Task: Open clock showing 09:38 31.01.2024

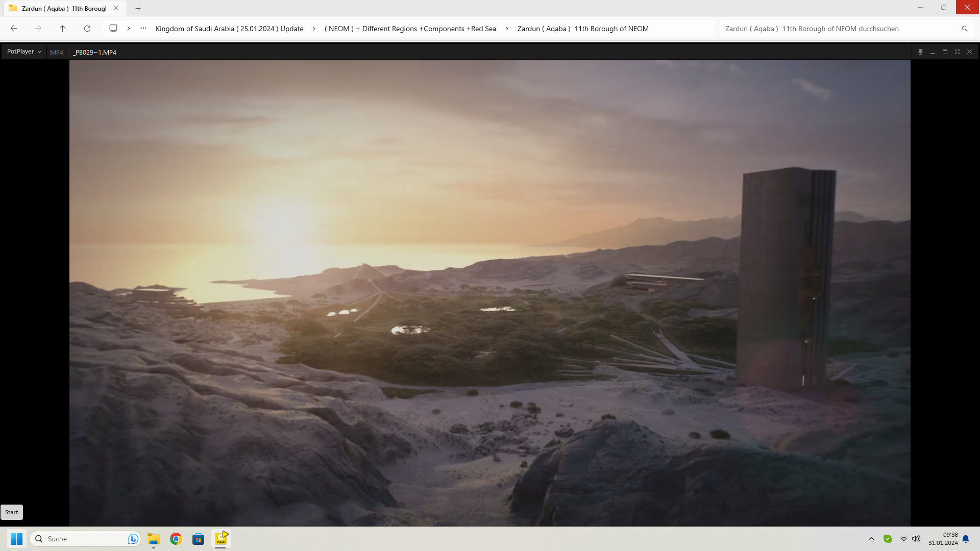Action: [943, 539]
